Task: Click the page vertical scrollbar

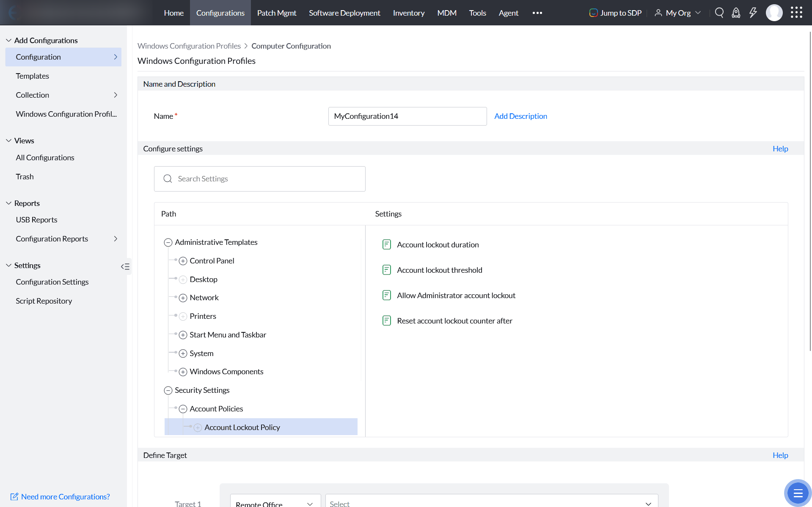Action: [810, 190]
